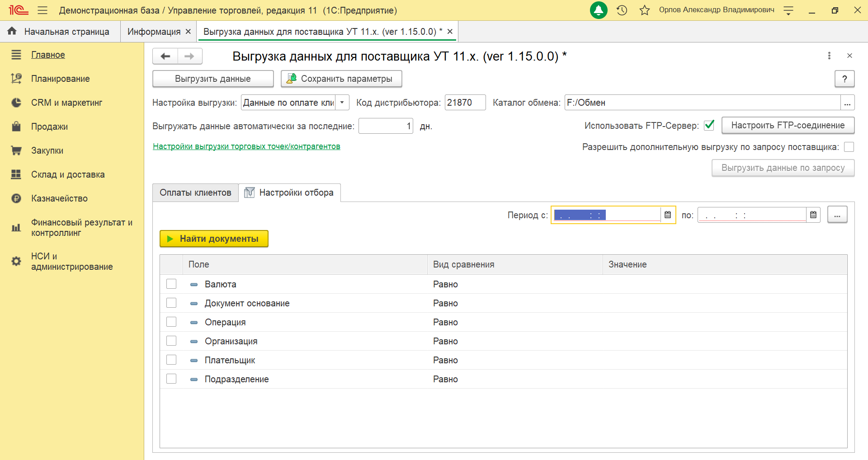The width and height of the screenshot is (868, 460).
Task: Click the Период с date field
Action: coord(607,215)
